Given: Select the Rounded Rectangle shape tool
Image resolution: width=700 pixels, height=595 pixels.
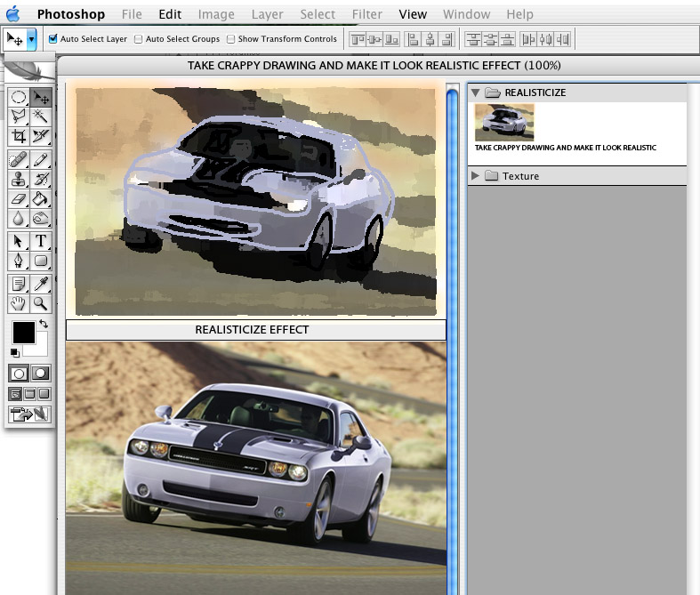Looking at the screenshot, I should (41, 261).
